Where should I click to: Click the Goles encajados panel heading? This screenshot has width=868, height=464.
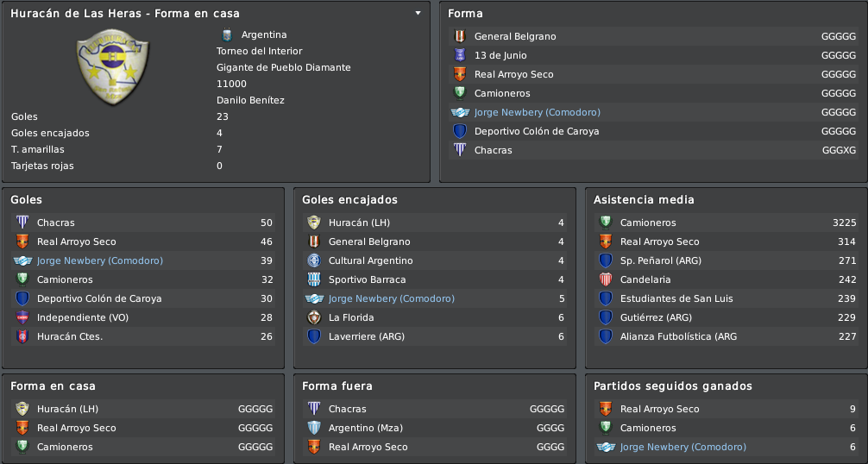tap(349, 199)
